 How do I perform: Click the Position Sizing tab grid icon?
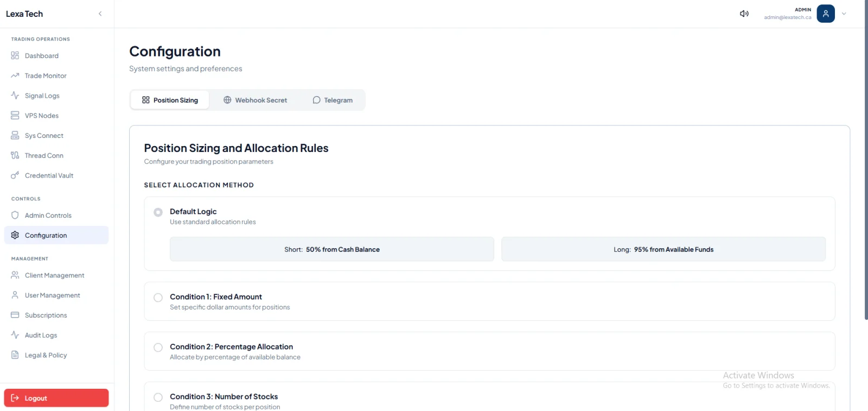click(x=146, y=100)
